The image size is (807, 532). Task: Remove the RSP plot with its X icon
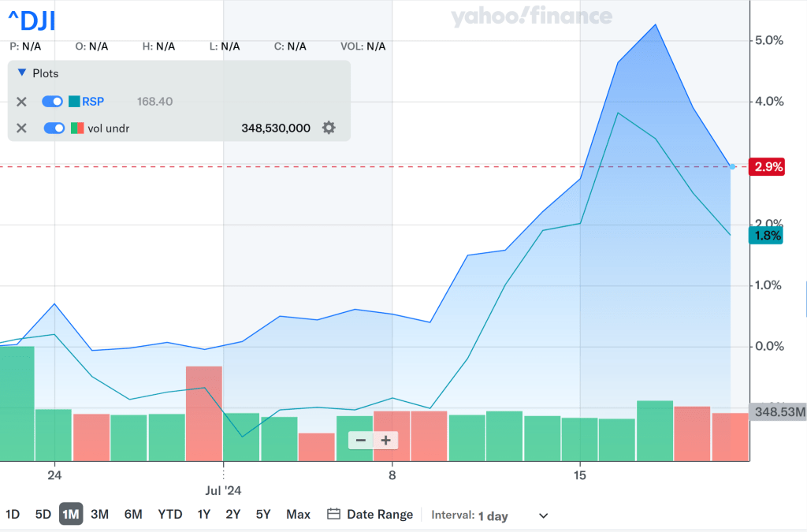22,102
